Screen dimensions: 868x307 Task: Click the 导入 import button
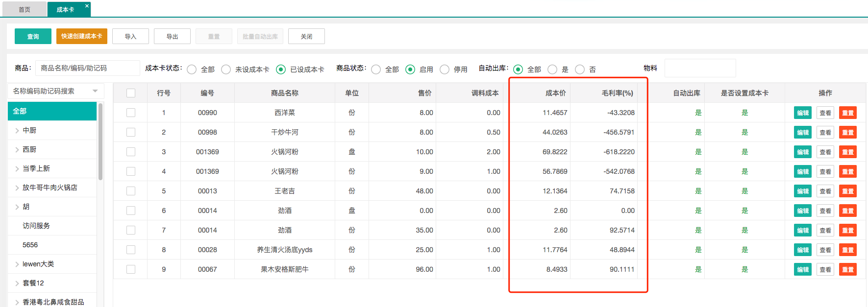click(130, 36)
